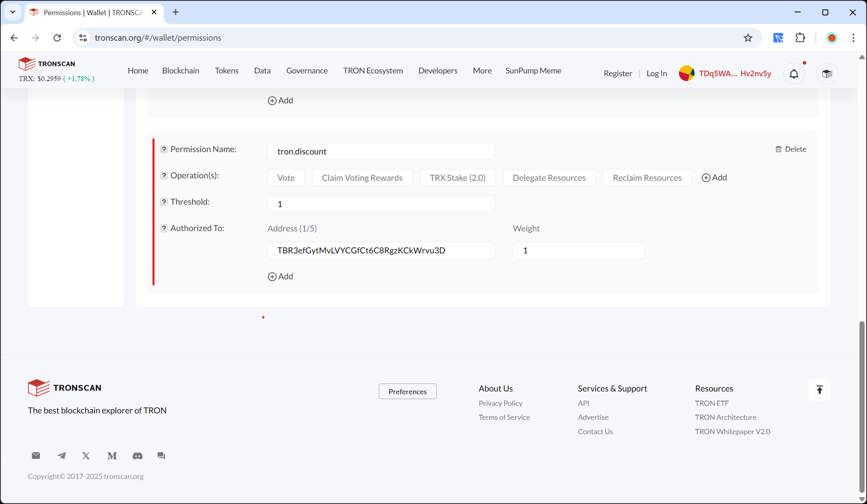The image size is (867, 504).
Task: Click Delete with the trash icon
Action: [x=791, y=149]
